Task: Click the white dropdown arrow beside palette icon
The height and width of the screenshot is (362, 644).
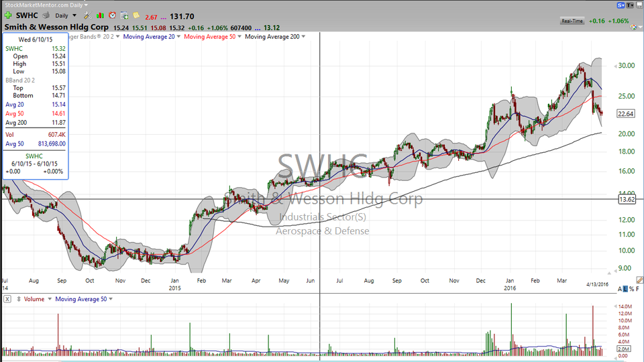Action: click(x=641, y=27)
